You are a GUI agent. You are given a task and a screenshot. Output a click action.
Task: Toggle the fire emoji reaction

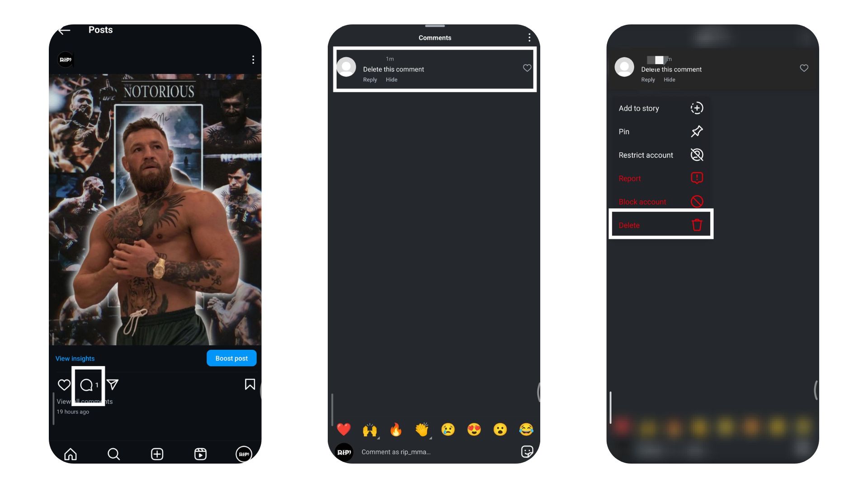(396, 429)
